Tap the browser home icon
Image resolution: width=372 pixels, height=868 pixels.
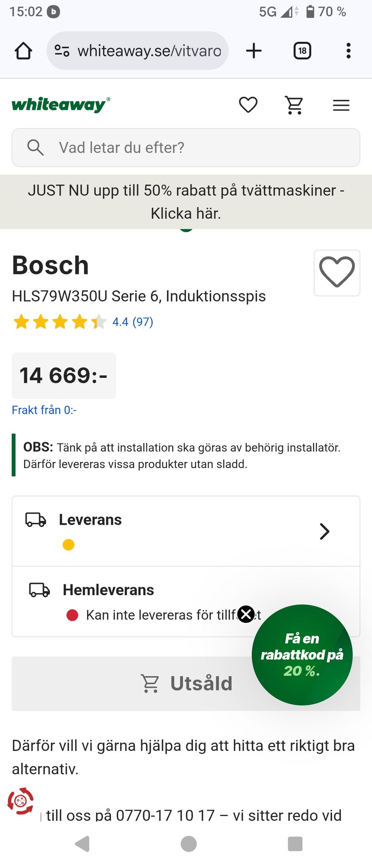tap(23, 51)
